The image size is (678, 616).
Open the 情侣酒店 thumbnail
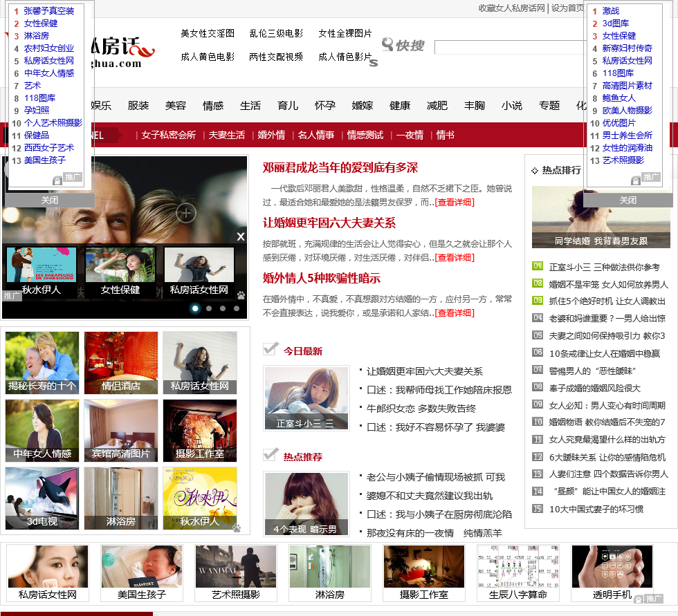point(121,363)
